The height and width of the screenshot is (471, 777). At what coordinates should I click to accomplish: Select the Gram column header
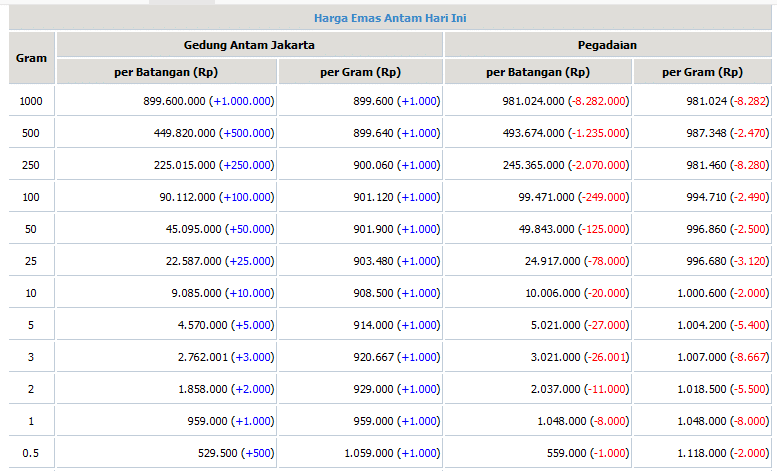[x=31, y=58]
